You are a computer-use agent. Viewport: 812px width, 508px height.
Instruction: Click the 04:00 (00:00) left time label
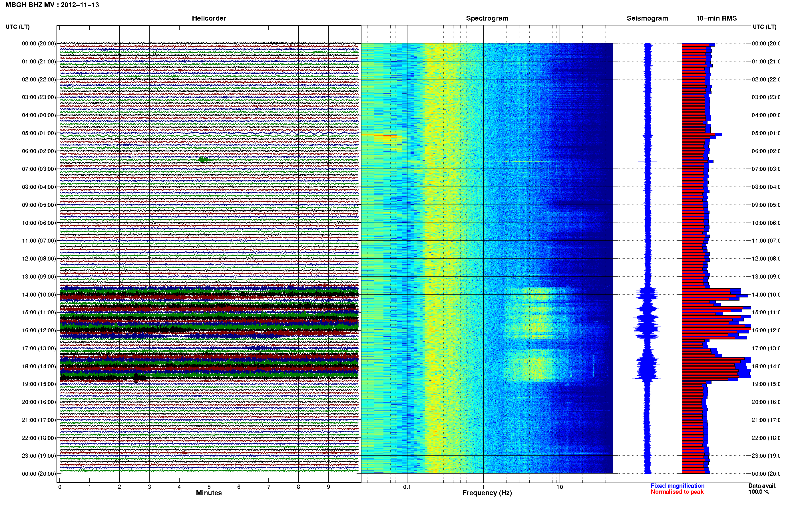(x=39, y=115)
